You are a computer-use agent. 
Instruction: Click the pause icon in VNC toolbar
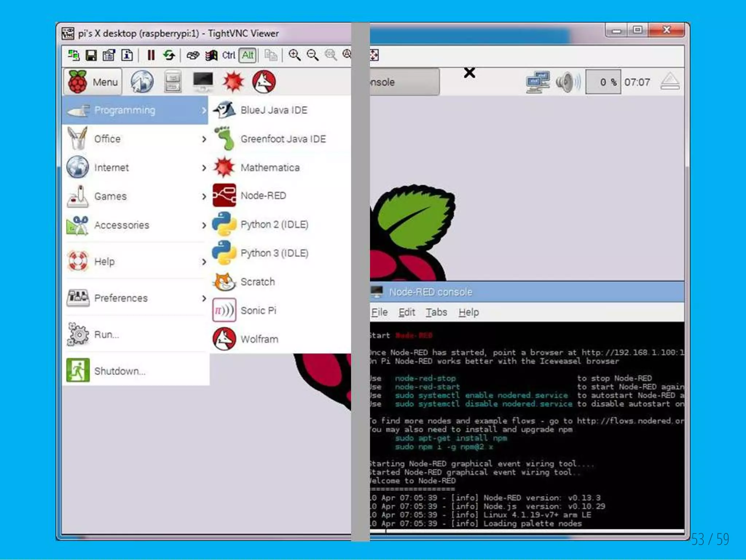tap(151, 55)
